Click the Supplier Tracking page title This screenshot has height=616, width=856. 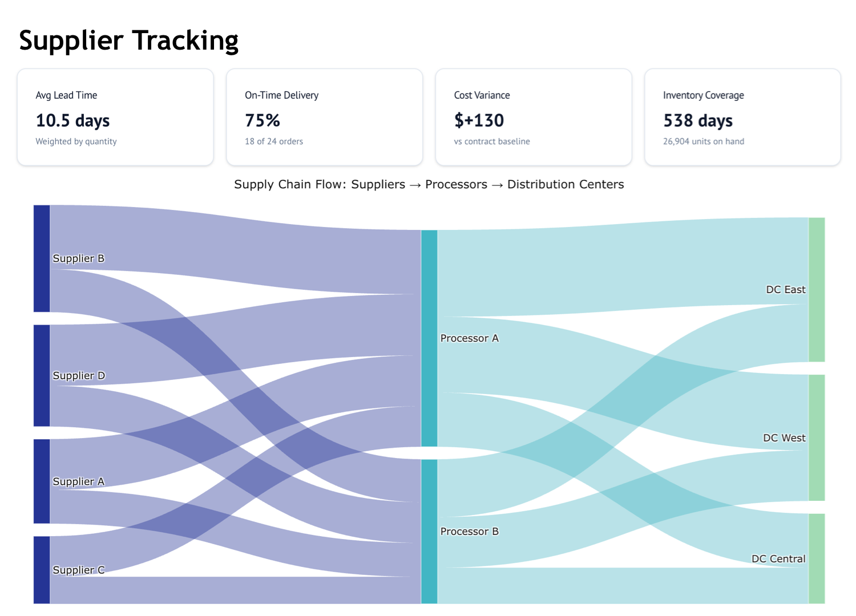pyautogui.click(x=129, y=40)
